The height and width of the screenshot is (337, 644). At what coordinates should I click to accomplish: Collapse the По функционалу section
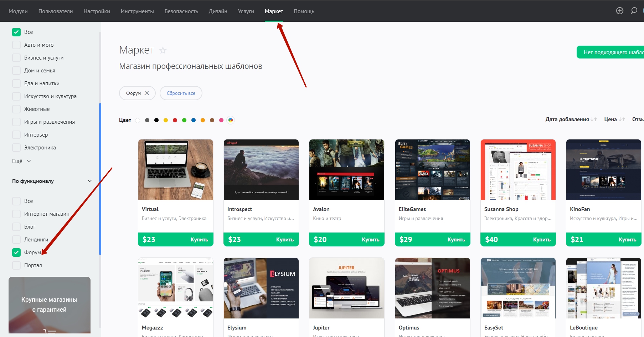click(89, 181)
